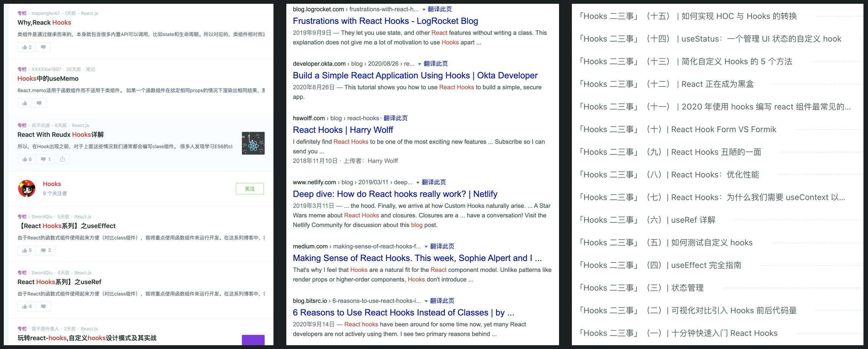Image resolution: width=868 pixels, height=349 pixels.
Task: Comment on 'React Hooks系列之useRef' article
Action: pyautogui.click(x=43, y=306)
